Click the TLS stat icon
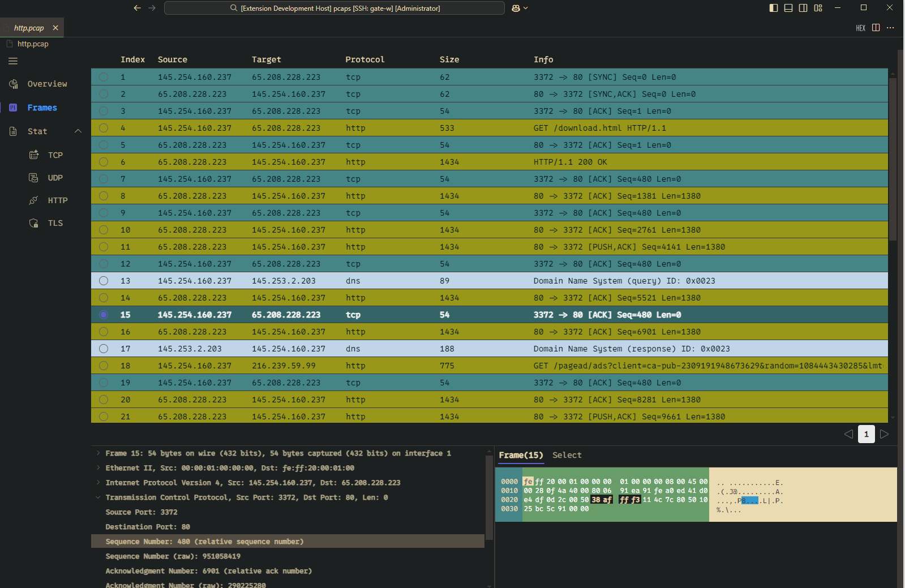905x588 pixels. (x=34, y=223)
